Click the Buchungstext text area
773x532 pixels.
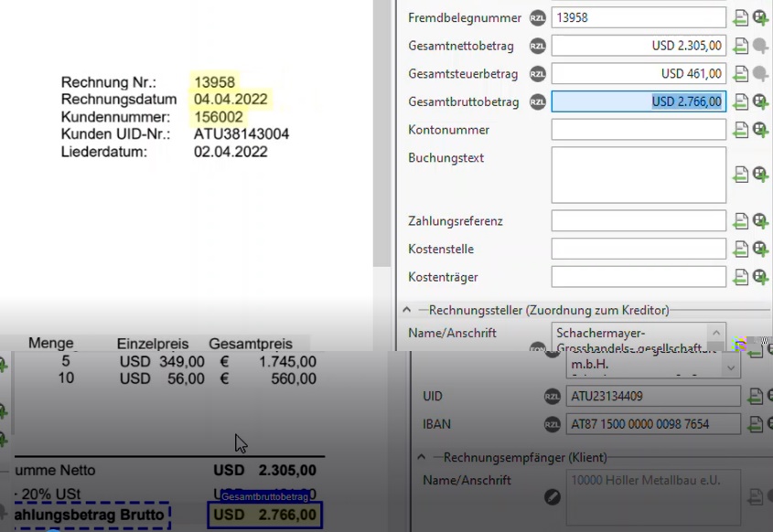pyautogui.click(x=638, y=174)
